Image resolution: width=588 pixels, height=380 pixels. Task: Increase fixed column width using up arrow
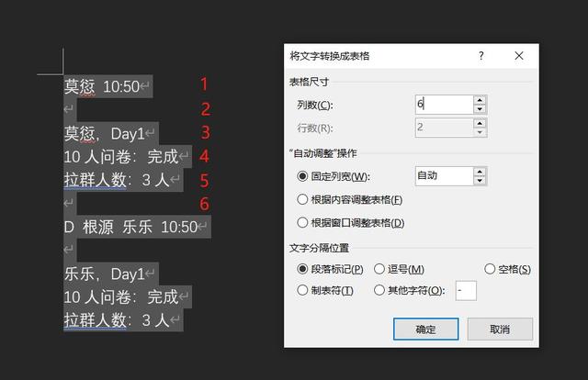479,171
